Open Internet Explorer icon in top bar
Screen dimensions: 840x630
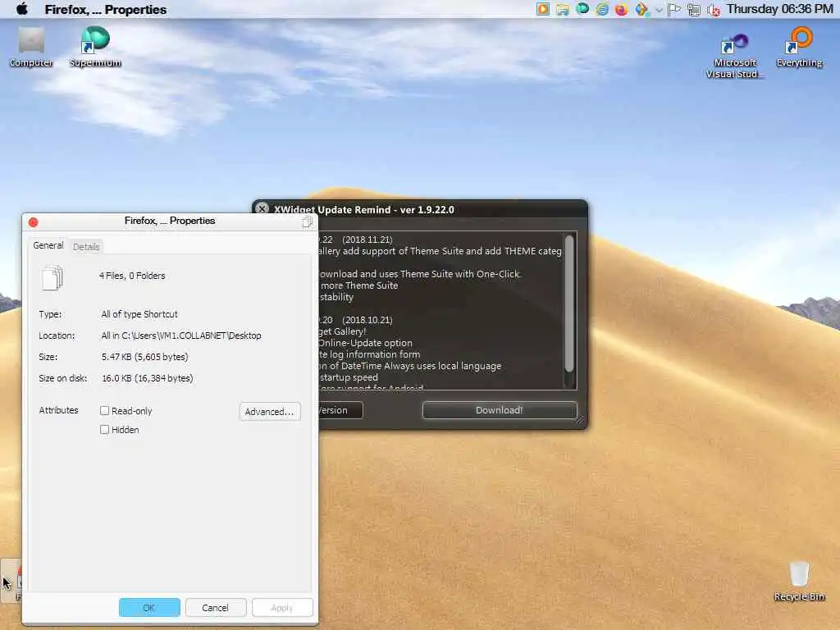[602, 9]
